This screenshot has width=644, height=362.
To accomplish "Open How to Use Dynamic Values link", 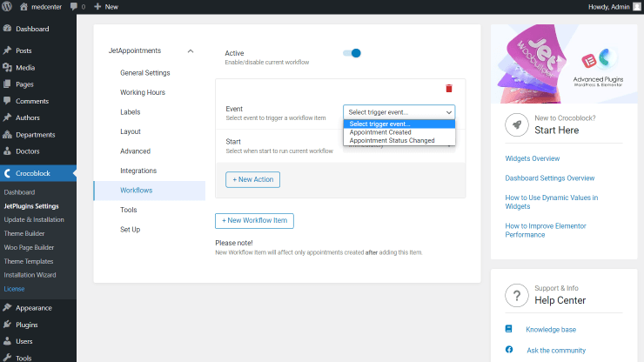I will [552, 202].
